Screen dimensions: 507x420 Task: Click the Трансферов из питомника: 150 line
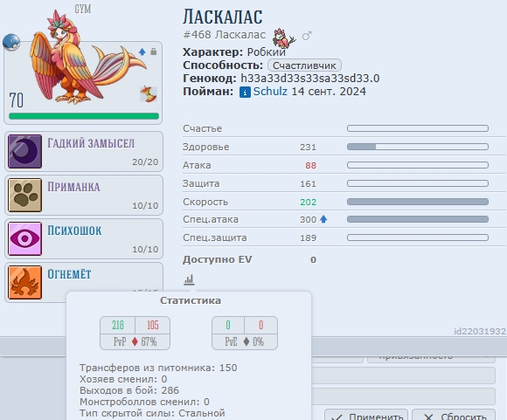[158, 368]
